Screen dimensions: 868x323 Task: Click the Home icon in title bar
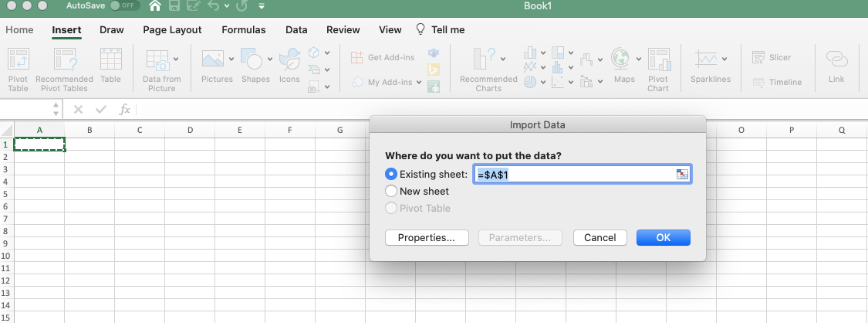coord(156,6)
